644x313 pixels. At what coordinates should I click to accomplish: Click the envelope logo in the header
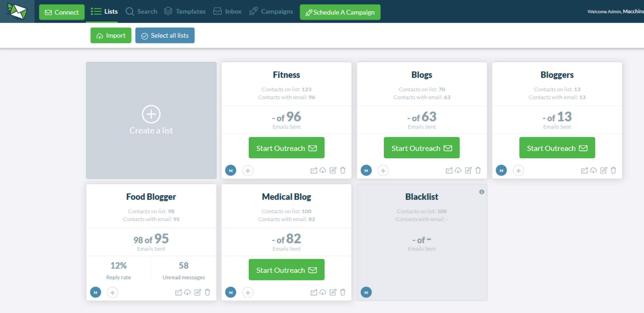(17, 11)
